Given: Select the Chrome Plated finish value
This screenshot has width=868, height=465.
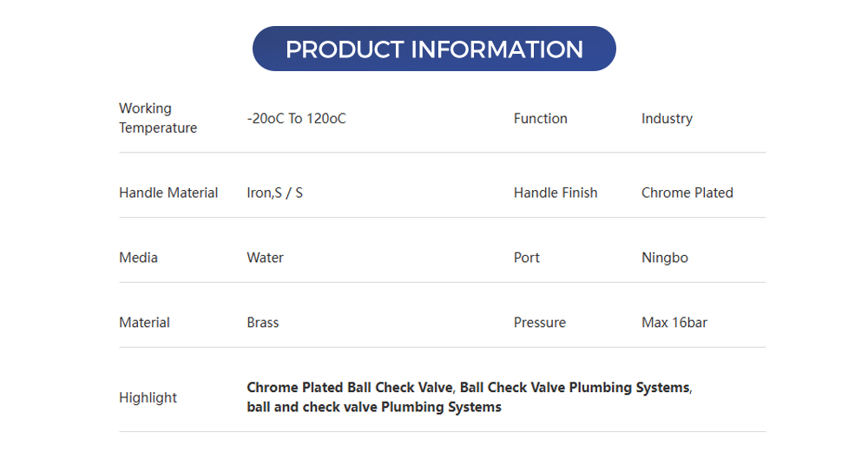Looking at the screenshot, I should [687, 193].
